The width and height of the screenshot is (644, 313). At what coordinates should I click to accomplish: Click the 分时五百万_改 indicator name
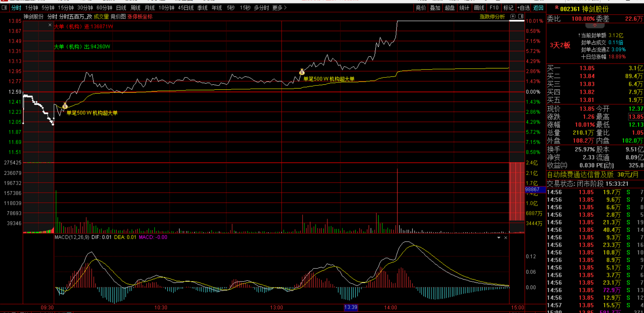[75, 17]
